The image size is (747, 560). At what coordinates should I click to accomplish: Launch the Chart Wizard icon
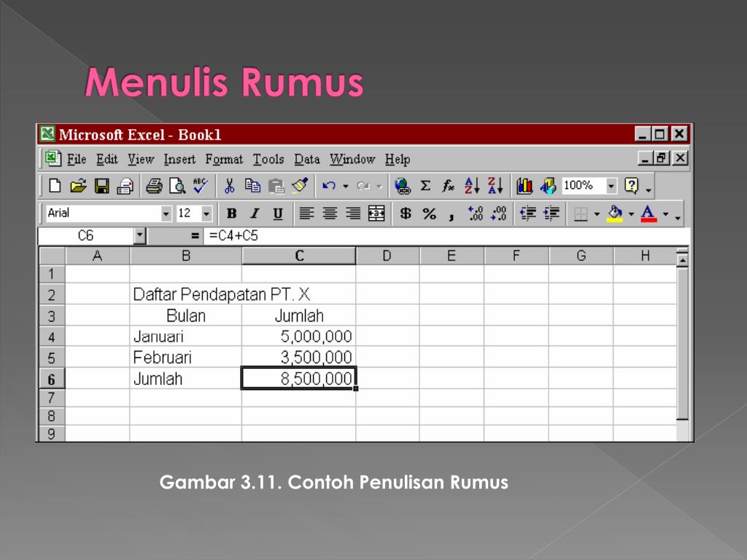coord(525,186)
